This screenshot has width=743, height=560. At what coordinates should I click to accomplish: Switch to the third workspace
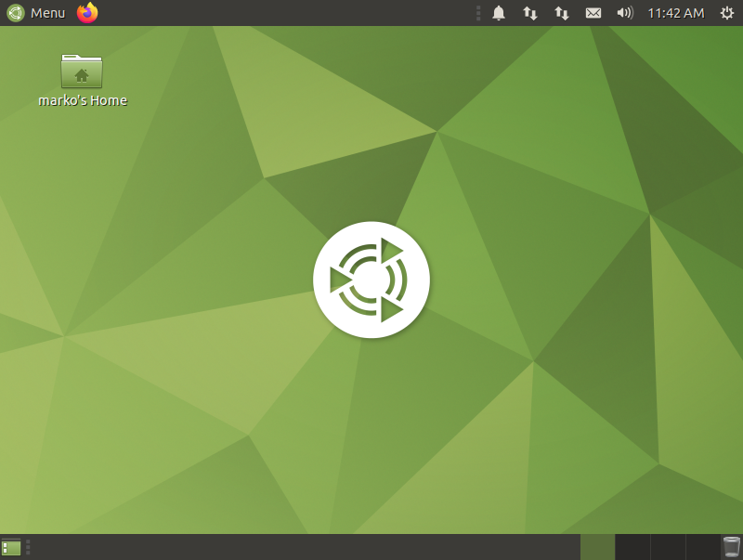point(668,547)
